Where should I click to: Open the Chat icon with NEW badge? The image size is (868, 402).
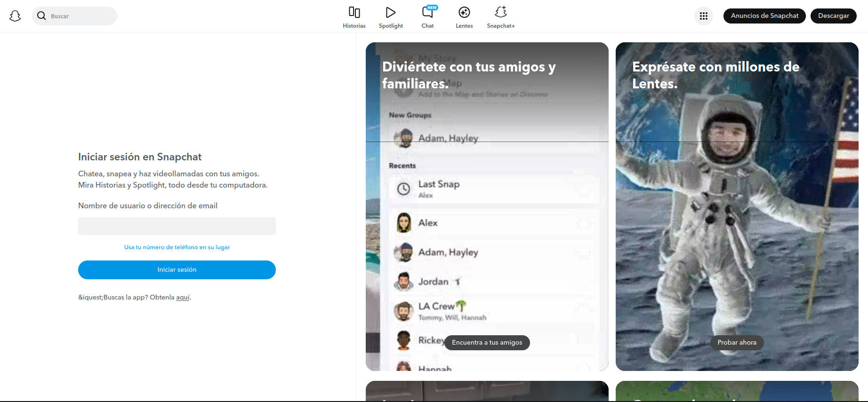pos(427,12)
